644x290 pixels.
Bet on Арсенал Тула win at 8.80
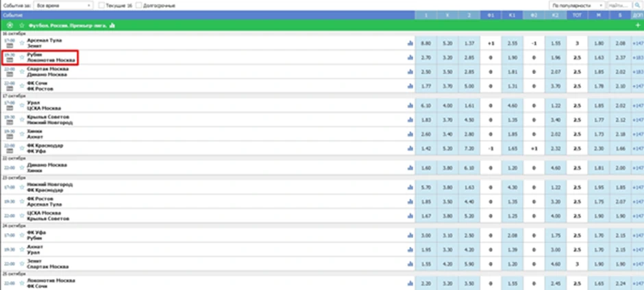click(x=426, y=43)
